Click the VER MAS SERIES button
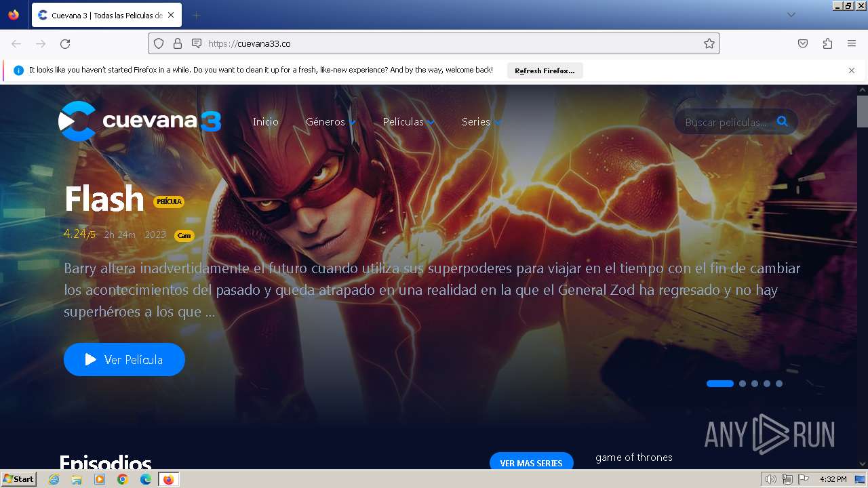868x488 pixels. click(x=531, y=462)
